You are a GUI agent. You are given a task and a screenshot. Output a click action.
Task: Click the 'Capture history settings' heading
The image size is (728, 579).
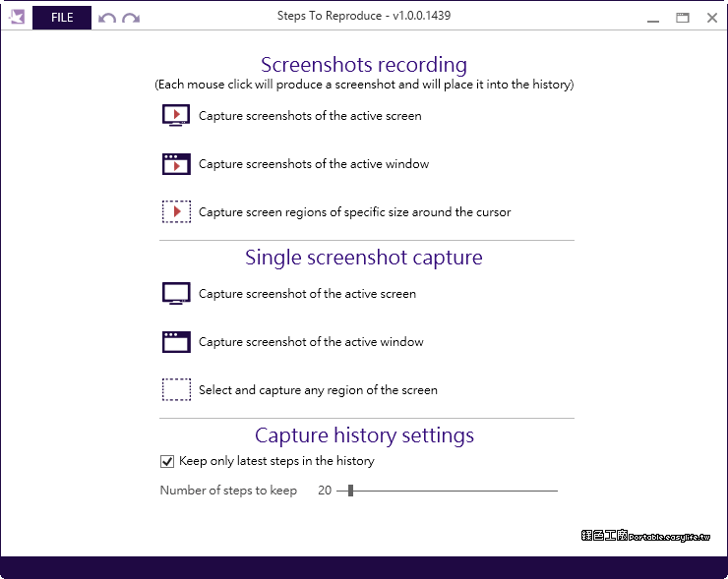tap(364, 435)
